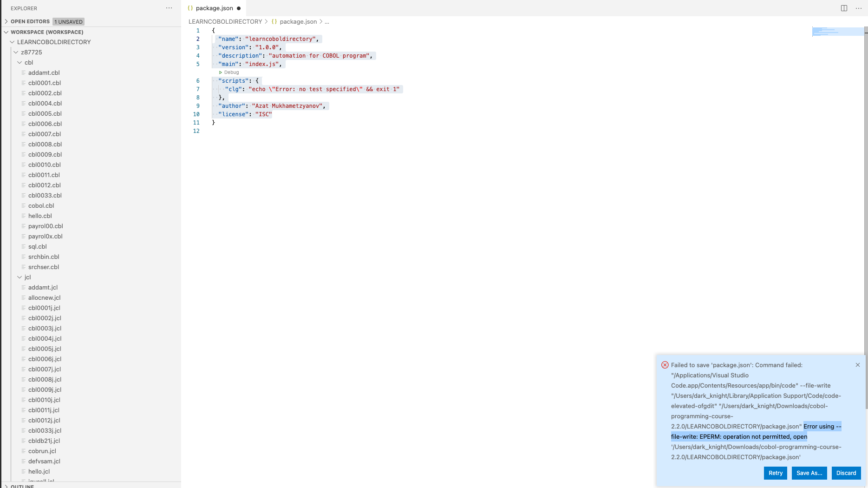The width and height of the screenshot is (868, 488).
Task: Collapse the jcl folder
Action: click(x=20, y=277)
